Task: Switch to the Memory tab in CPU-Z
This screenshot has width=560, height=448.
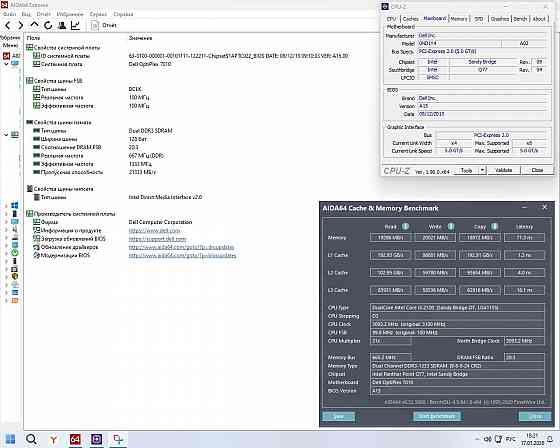Action: (x=459, y=19)
